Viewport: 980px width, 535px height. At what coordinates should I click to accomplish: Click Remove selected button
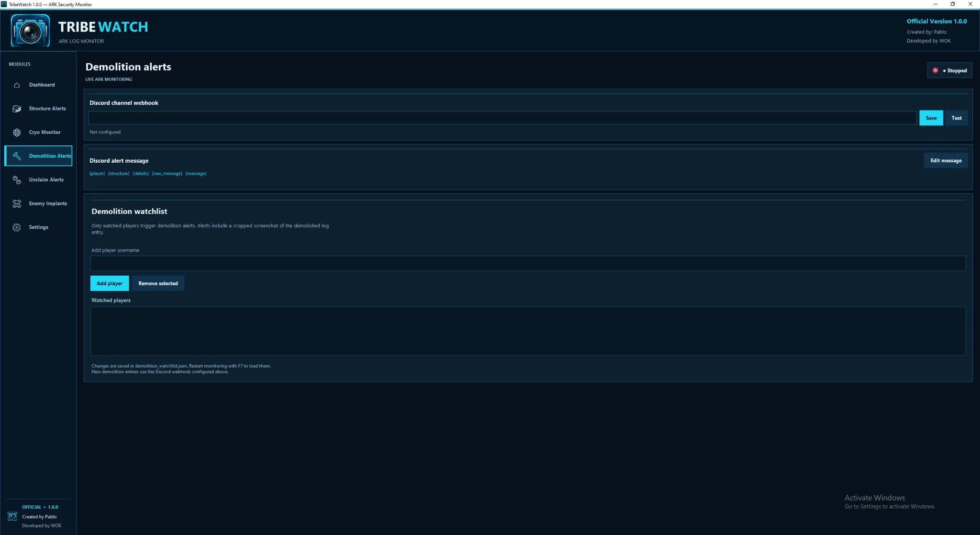pos(158,283)
